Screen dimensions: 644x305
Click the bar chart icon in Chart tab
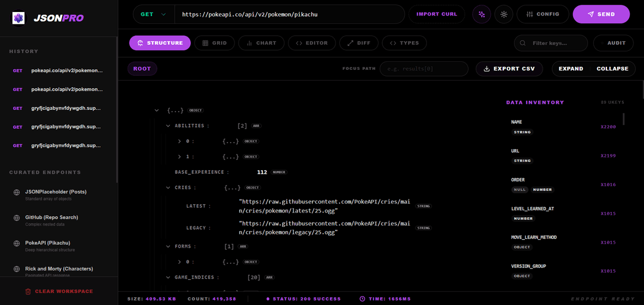[249, 43]
